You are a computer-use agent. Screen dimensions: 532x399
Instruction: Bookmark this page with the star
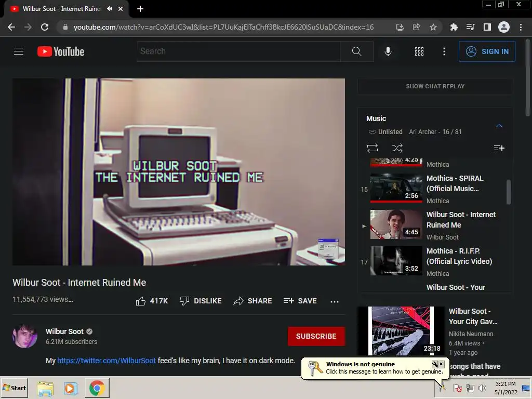click(433, 27)
